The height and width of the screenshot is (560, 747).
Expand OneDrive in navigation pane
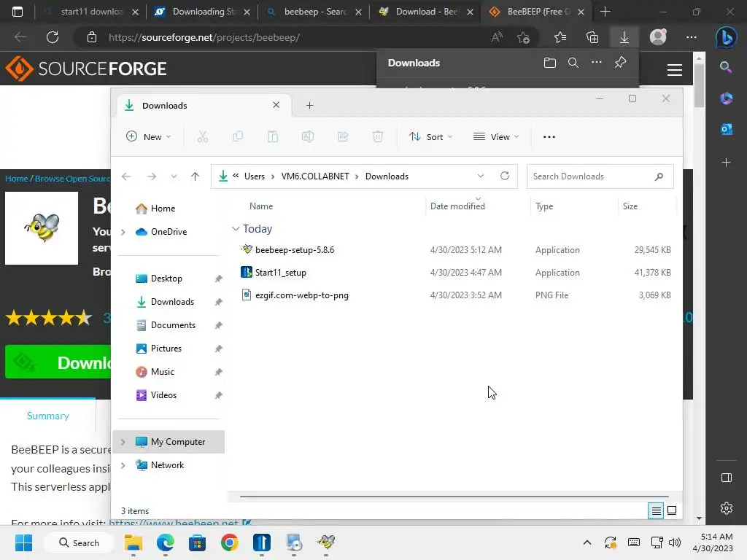pyautogui.click(x=123, y=232)
